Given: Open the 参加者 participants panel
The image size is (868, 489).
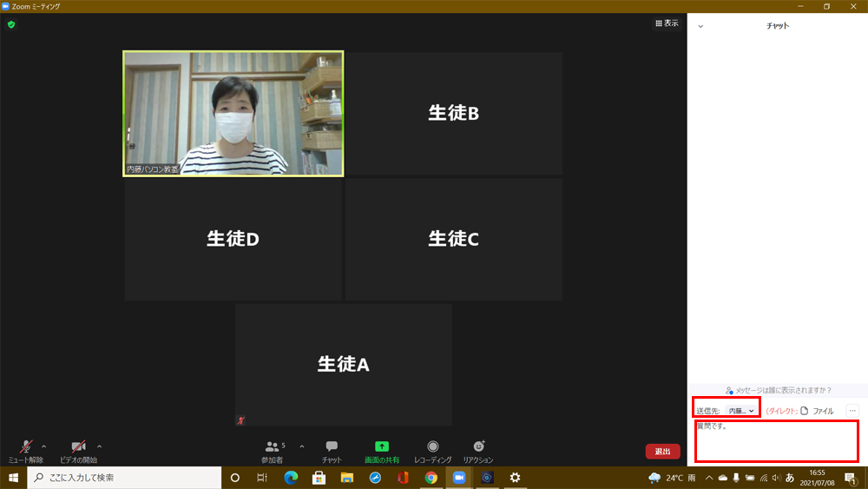Looking at the screenshot, I should point(273,452).
